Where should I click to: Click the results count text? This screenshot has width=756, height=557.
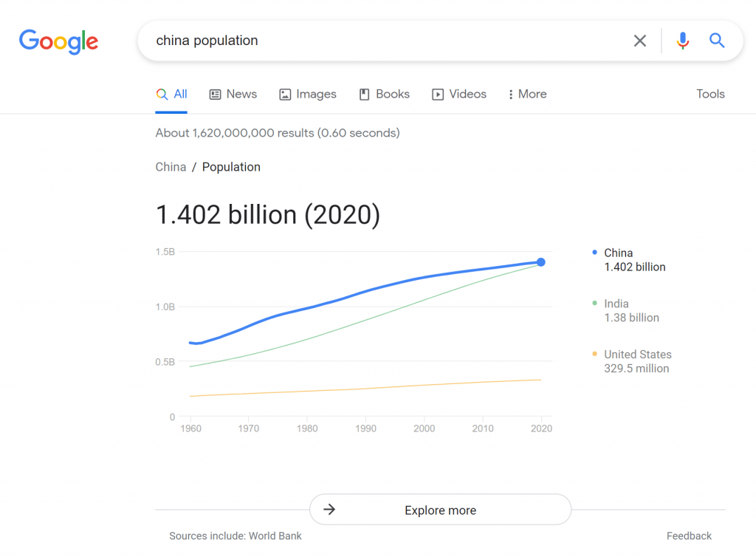coord(278,133)
